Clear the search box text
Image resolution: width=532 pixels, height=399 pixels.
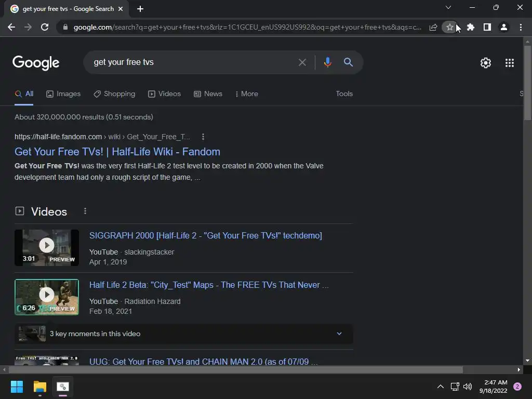coord(302,62)
